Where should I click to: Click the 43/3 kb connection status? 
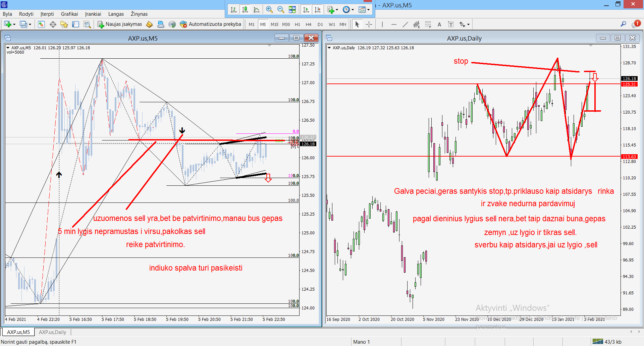tap(607, 342)
